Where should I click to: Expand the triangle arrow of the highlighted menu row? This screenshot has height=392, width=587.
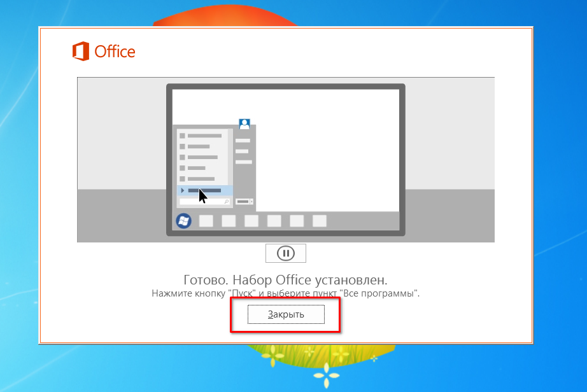tap(182, 190)
